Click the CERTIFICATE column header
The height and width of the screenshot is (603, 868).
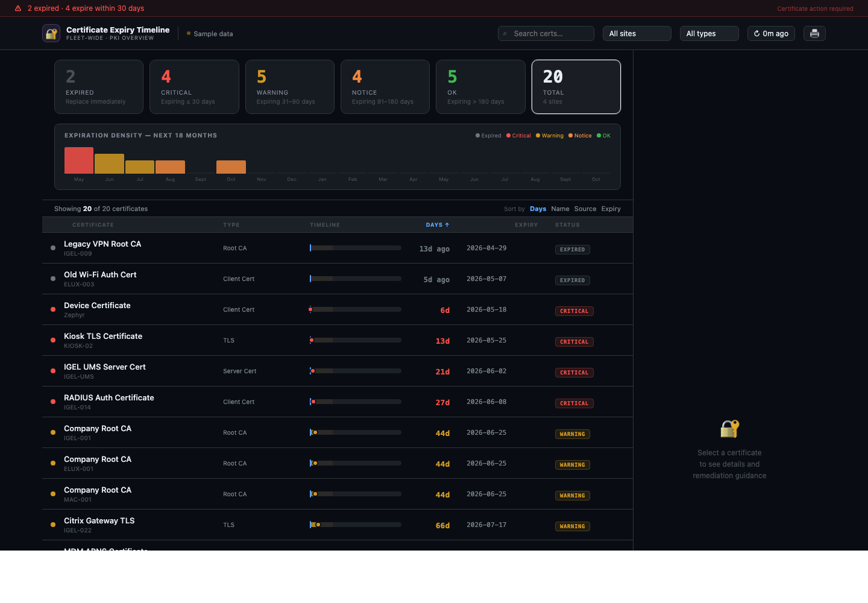pos(93,225)
